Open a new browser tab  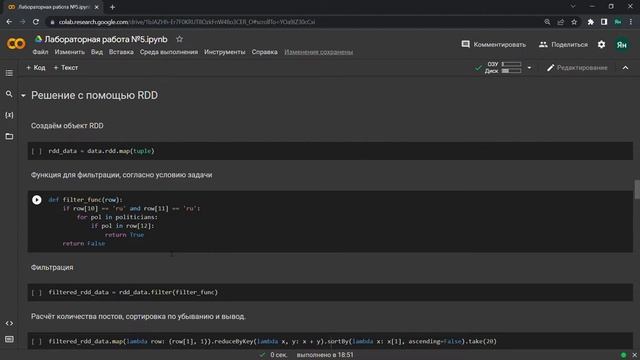[x=112, y=7]
